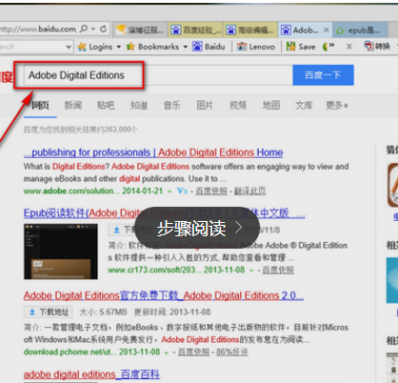Select the 文库 search category
The width and height of the screenshot is (398, 383).
(304, 106)
